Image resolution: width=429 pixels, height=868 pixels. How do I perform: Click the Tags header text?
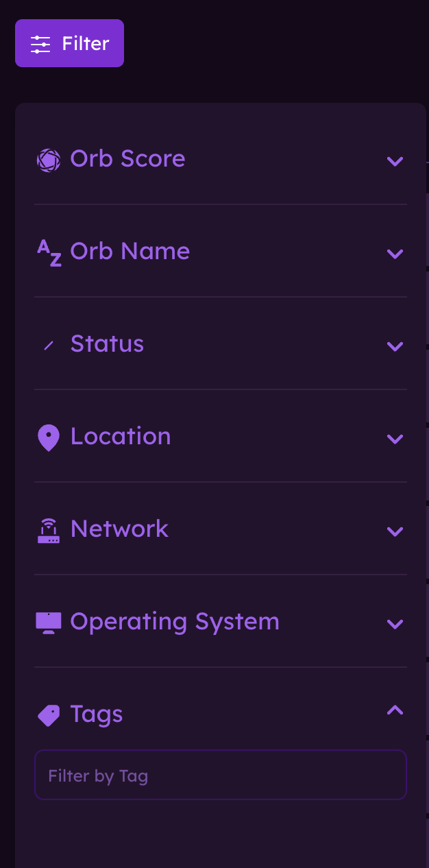pos(97,715)
